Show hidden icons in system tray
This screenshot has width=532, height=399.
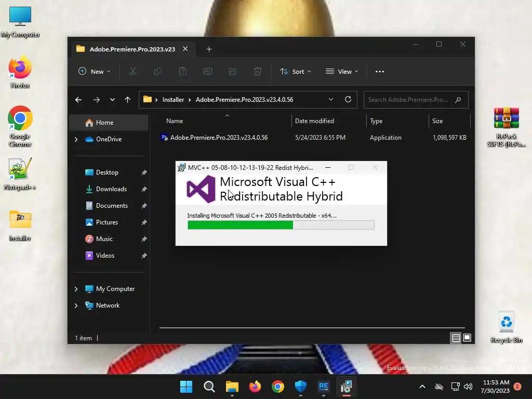click(422, 387)
